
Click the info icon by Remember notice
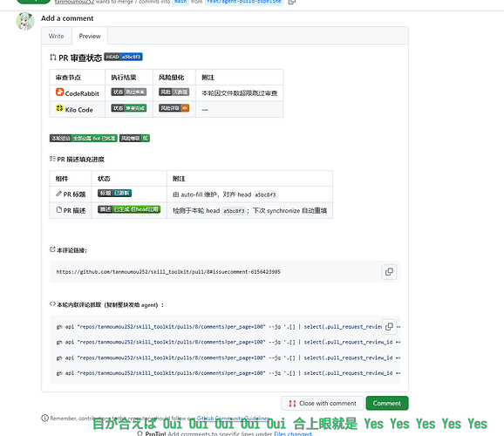(x=44, y=418)
